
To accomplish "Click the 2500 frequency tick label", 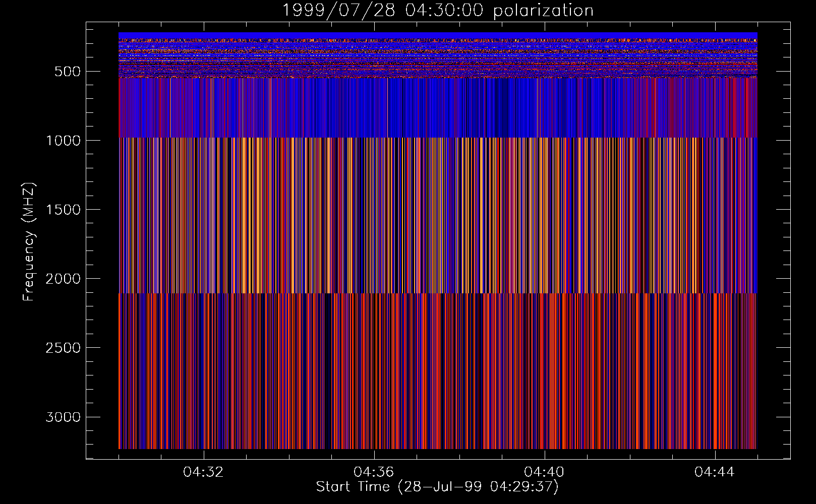I will 63,348.
